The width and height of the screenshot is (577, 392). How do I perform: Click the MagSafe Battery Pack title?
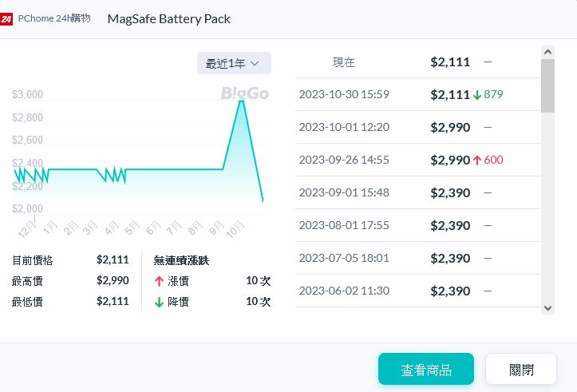click(x=169, y=18)
